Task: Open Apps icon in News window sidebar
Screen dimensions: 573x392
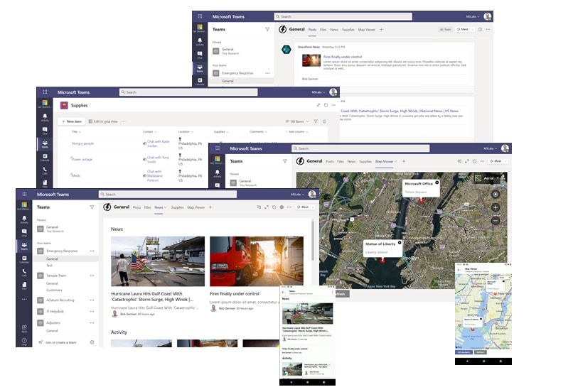Action: pyautogui.click(x=24, y=328)
